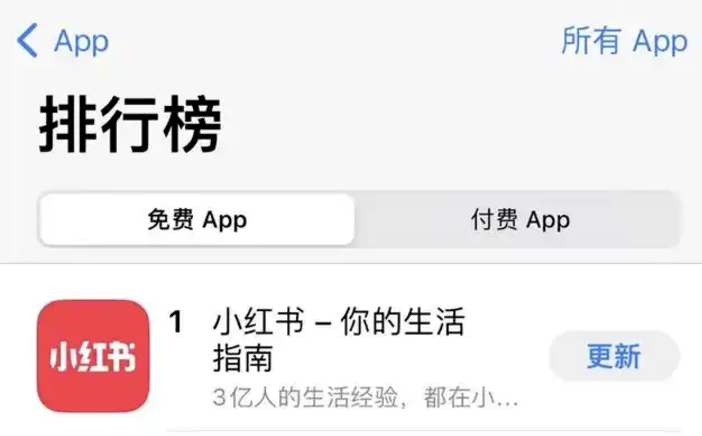The width and height of the screenshot is (702, 436).
Task: Tap the word 免费 in segmented control
Action: point(171,219)
